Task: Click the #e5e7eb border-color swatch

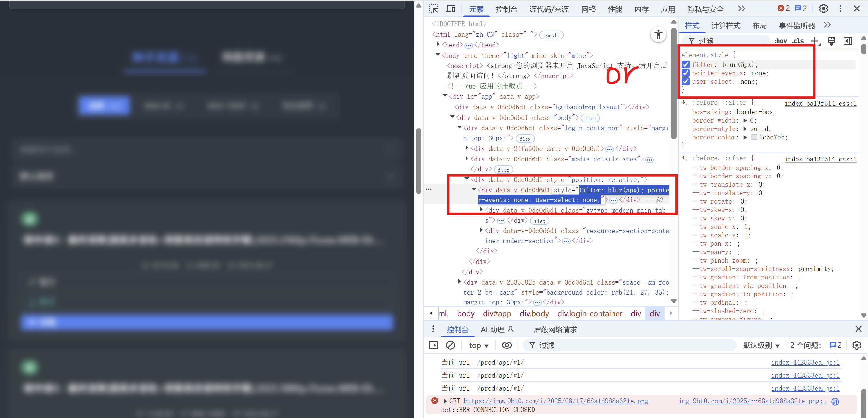Action: 754,137
